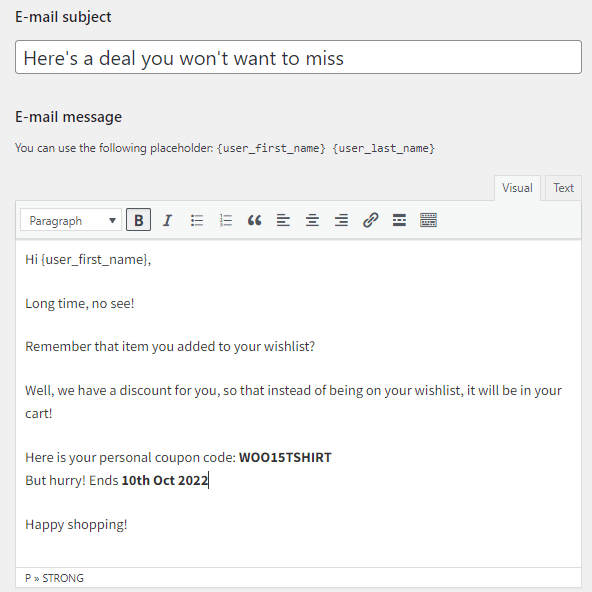Insert the Read More tag
Screen dimensions: 592x592
click(399, 220)
